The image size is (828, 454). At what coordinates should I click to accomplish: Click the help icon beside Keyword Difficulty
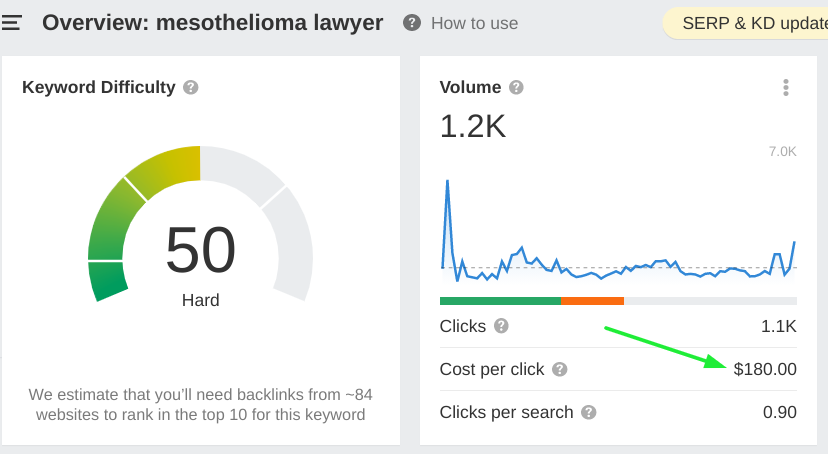191,87
